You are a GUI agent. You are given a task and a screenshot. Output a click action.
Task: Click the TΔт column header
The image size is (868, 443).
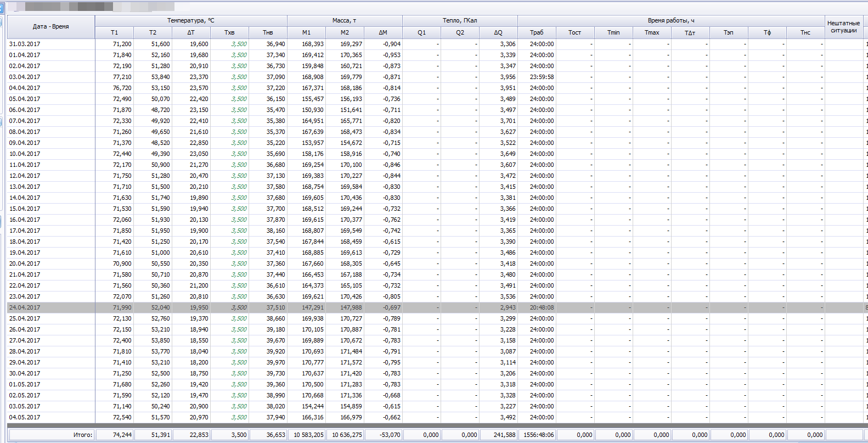[x=690, y=32]
